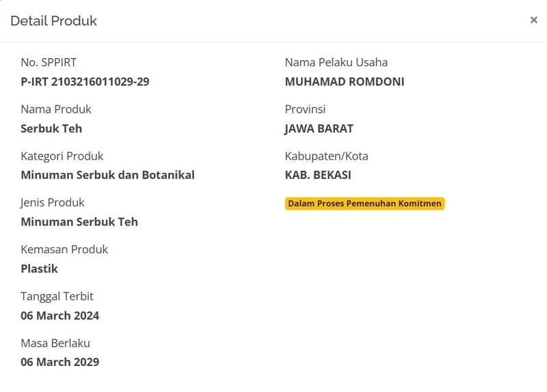Select the "Minuman Serbuk Teh" product type value
The image size is (547, 392).
click(x=79, y=222)
